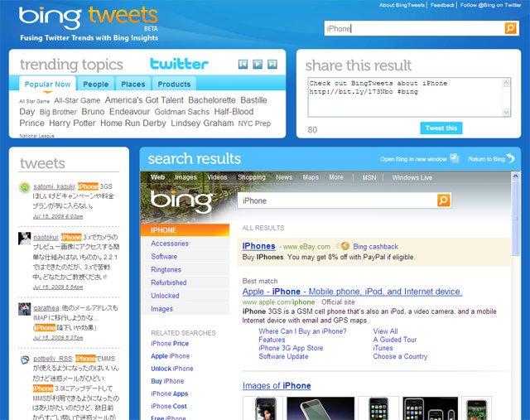This screenshot has width=530, height=420.
Task: Open iPhone 3G App Store sublink
Action: [x=291, y=348]
